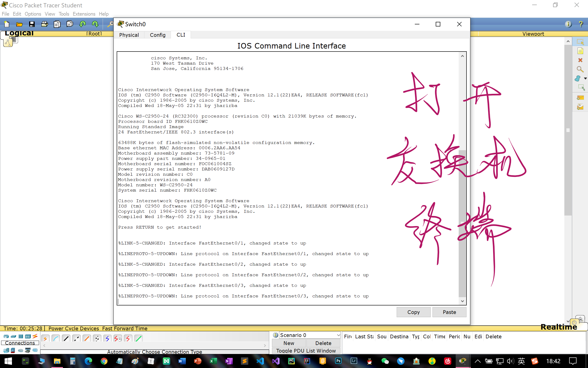Click the Delete scenario button
This screenshot has height=368, width=588.
click(x=323, y=343)
